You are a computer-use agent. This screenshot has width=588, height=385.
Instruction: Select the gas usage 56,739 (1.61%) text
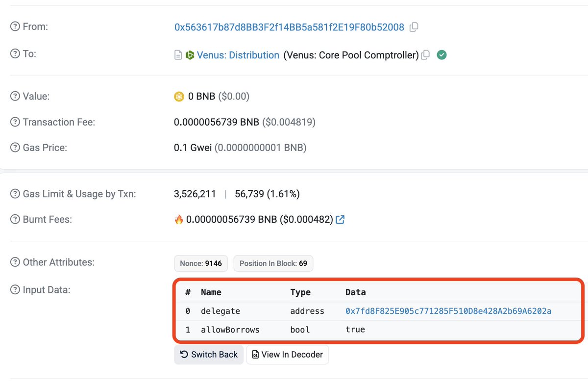pos(268,194)
